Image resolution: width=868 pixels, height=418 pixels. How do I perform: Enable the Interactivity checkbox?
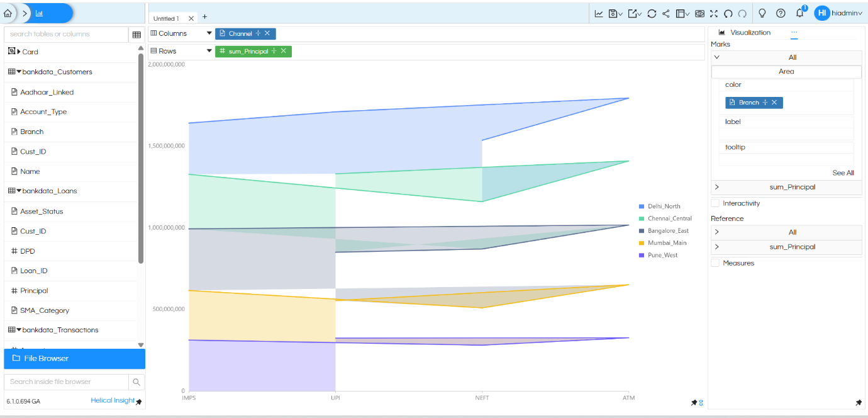pyautogui.click(x=715, y=203)
